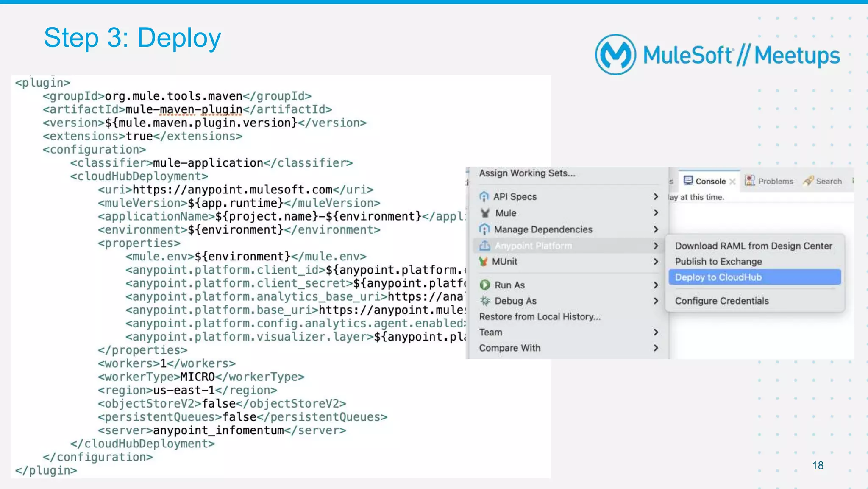Expand the Team submenu arrow
Viewport: 868px width, 489px height.
pyautogui.click(x=656, y=332)
